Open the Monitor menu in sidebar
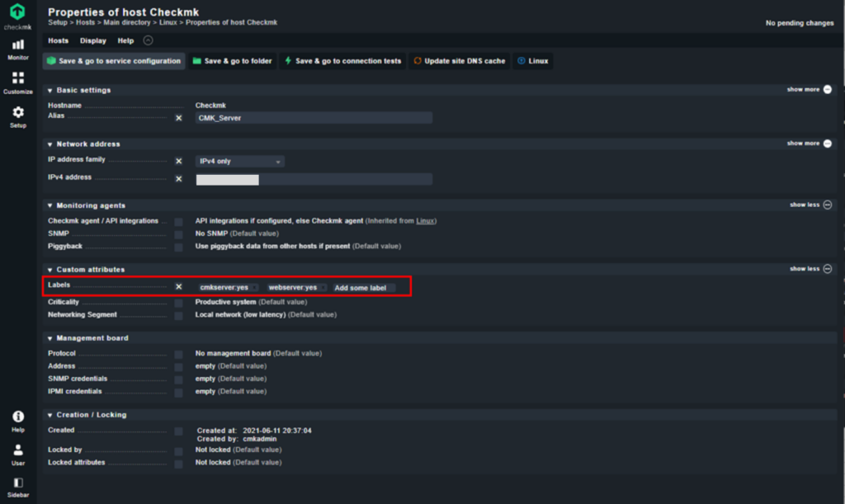Screen dimensions: 845x504 pyautogui.click(x=18, y=49)
